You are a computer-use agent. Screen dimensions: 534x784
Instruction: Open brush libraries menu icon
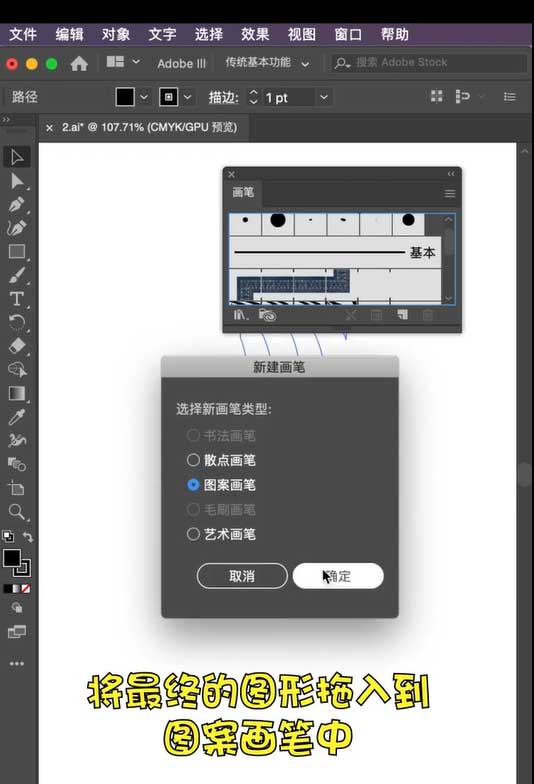coord(240,315)
